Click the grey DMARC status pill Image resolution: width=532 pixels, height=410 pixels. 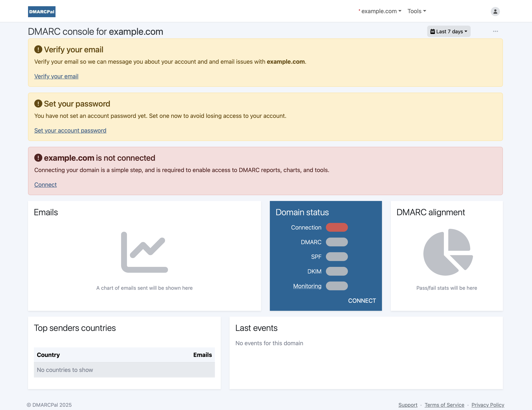(x=337, y=242)
